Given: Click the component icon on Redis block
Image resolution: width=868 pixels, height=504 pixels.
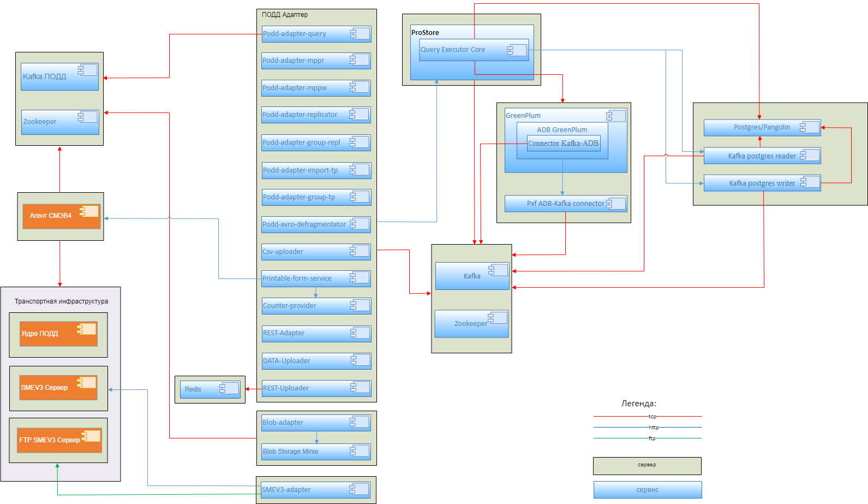Looking at the screenshot, I should (229, 388).
